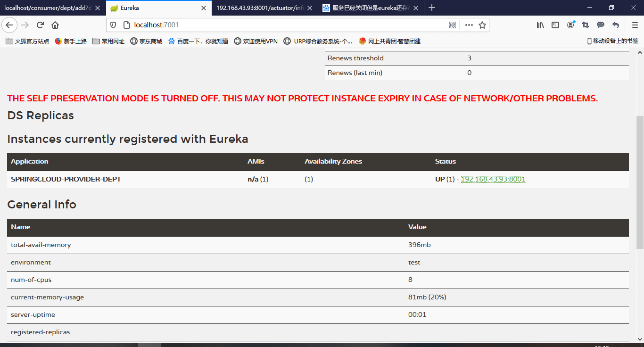Image resolution: width=644 pixels, height=347 pixels.
Task: Click the Renews threshold row label
Action: [355, 58]
